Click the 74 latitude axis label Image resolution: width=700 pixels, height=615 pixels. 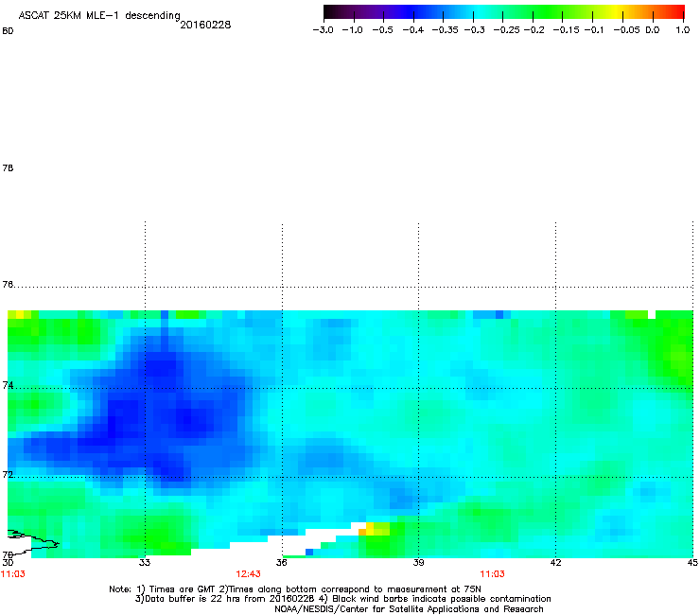click(8, 385)
